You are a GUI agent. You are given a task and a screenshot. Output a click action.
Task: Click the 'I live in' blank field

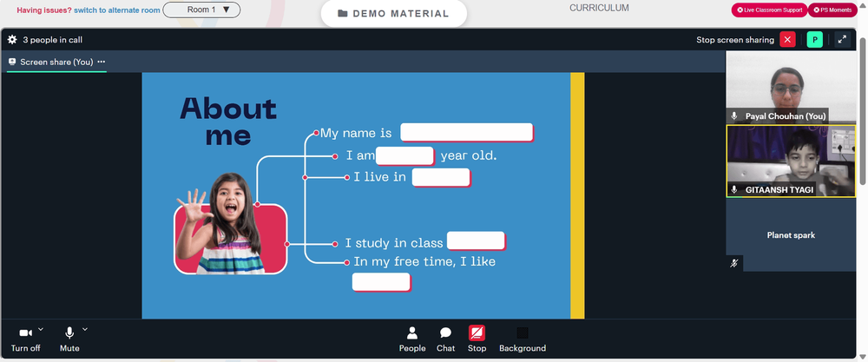441,178
